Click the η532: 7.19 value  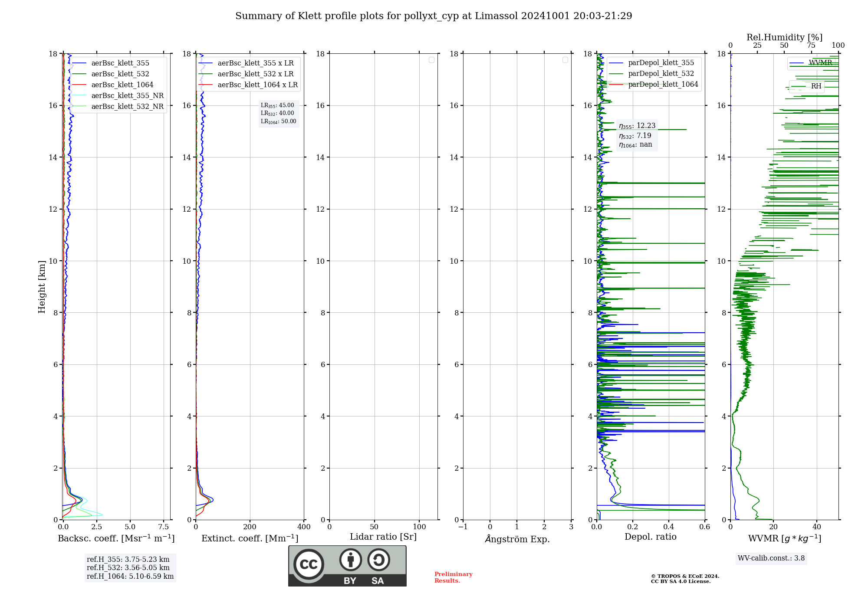click(635, 136)
